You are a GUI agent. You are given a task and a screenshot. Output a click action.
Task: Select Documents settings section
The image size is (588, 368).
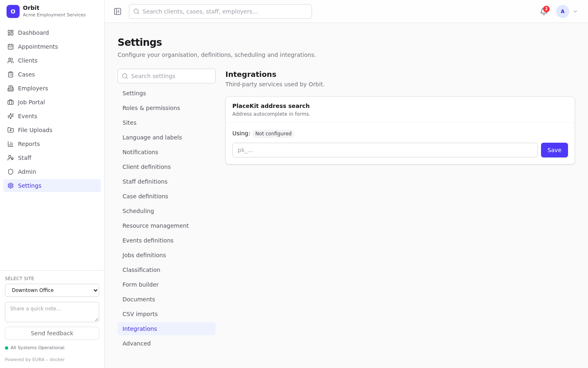[167, 299]
